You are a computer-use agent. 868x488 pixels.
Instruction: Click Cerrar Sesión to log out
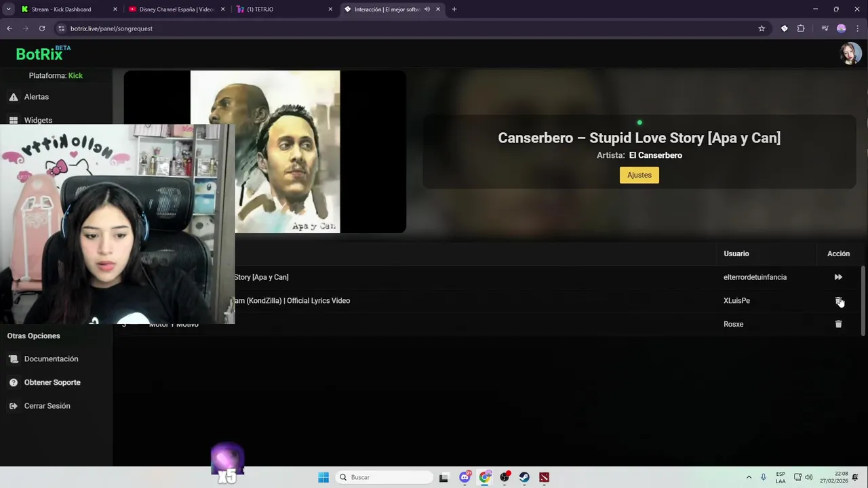47,406
